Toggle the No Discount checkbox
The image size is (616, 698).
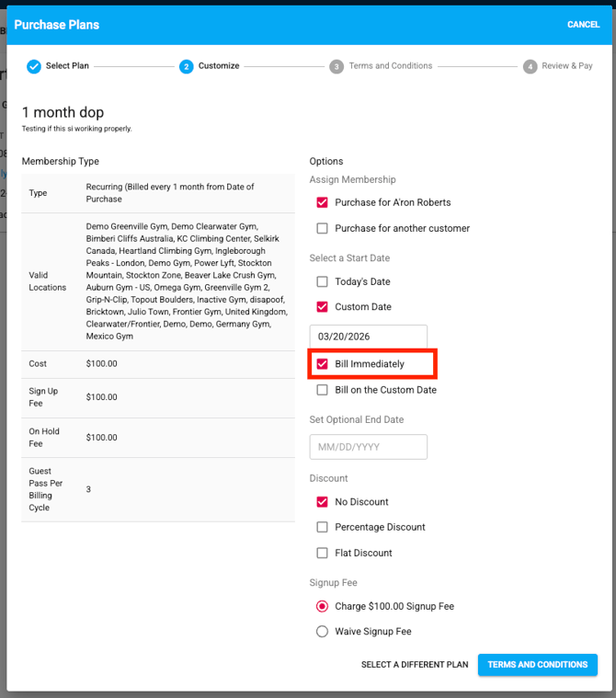[322, 502]
